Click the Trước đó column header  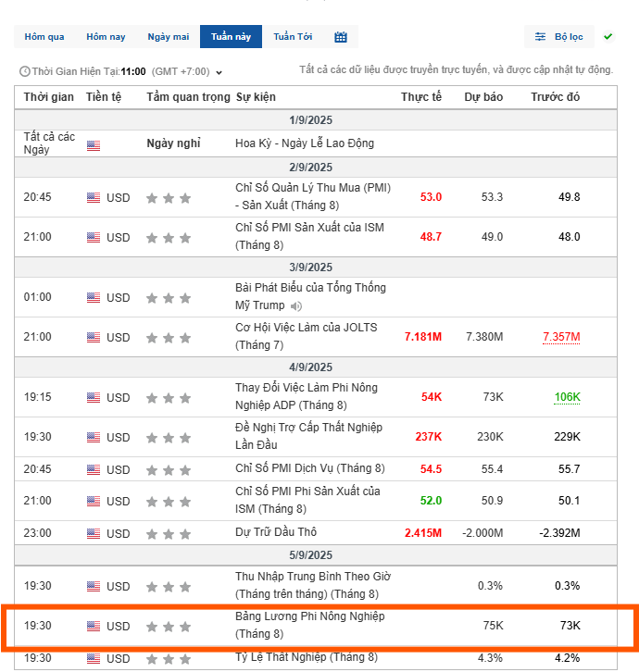tap(556, 97)
